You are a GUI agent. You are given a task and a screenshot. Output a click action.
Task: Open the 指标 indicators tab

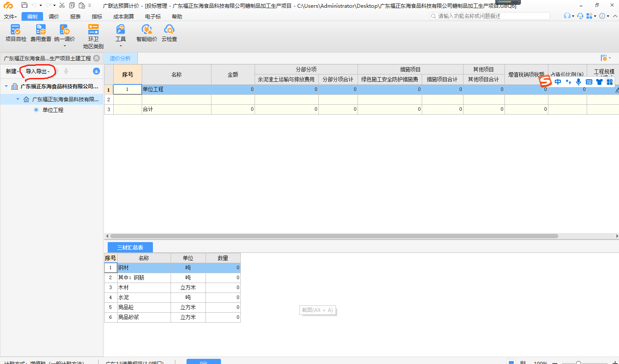(97, 16)
